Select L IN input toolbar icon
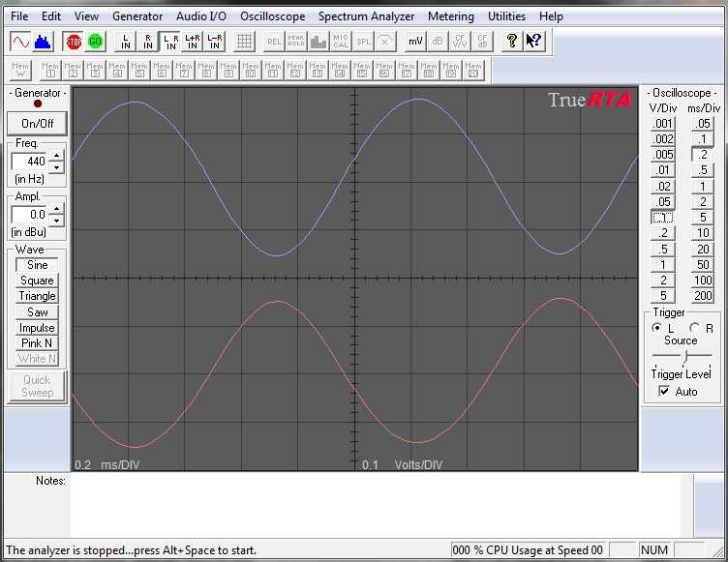 (x=125, y=42)
